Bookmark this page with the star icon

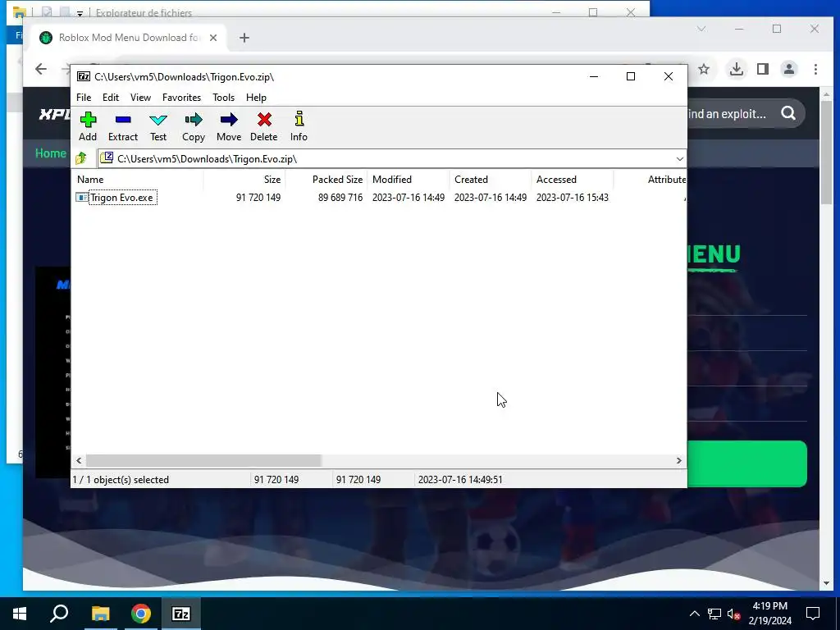(704, 69)
